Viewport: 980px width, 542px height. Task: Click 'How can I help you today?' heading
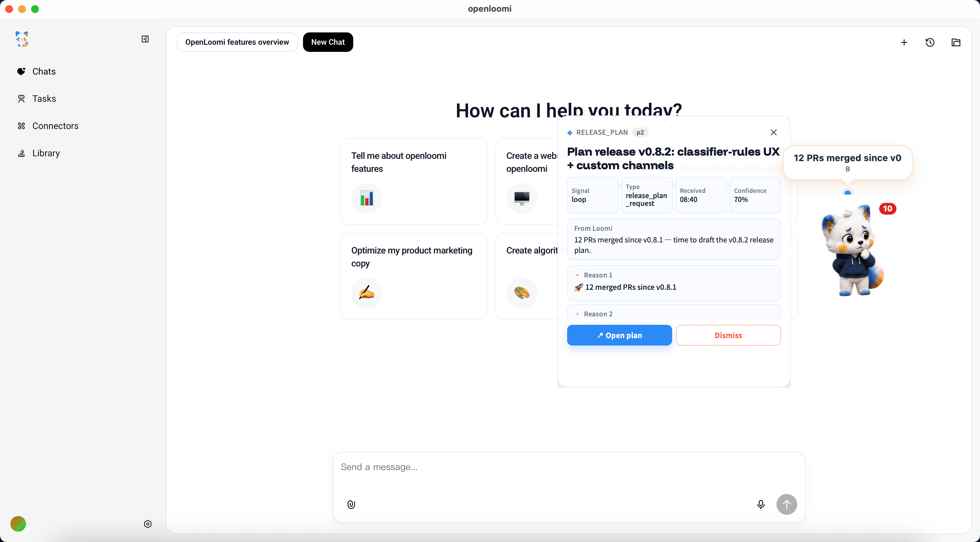point(569,111)
